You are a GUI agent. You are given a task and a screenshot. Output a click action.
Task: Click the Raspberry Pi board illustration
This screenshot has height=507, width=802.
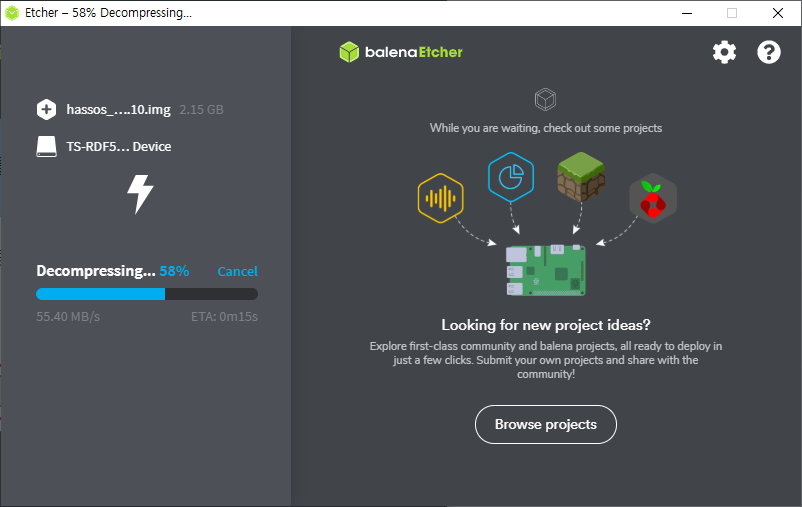click(x=546, y=270)
